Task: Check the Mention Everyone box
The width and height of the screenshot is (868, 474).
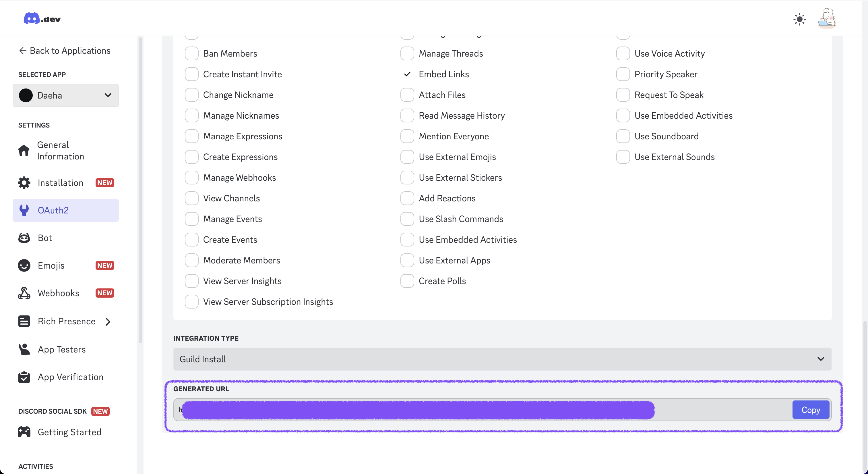Action: pos(407,136)
